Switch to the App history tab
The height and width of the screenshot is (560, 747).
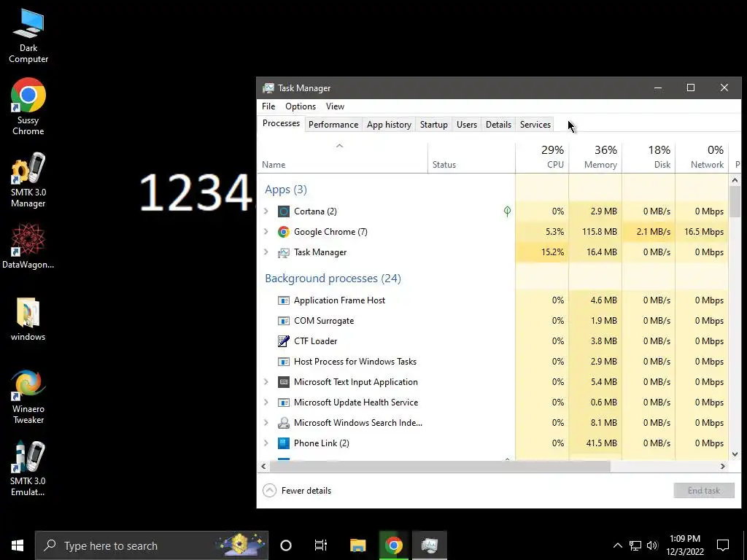(x=389, y=125)
